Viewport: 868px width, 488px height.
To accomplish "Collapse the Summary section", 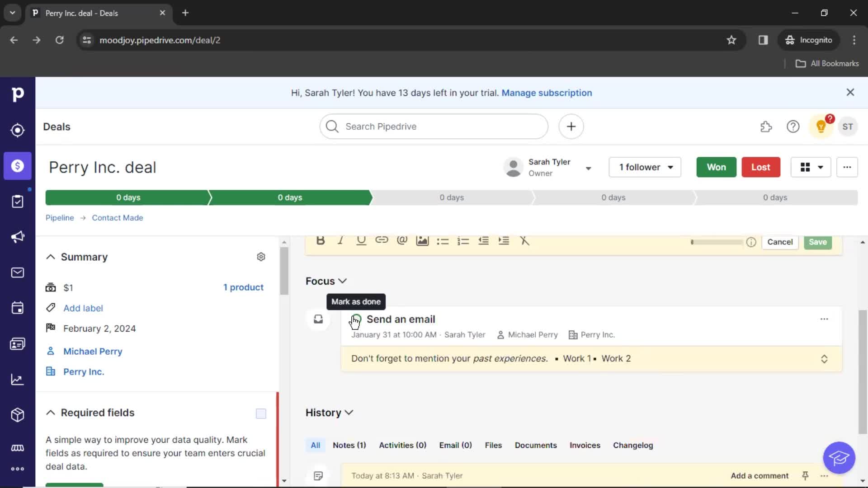I will click(51, 257).
